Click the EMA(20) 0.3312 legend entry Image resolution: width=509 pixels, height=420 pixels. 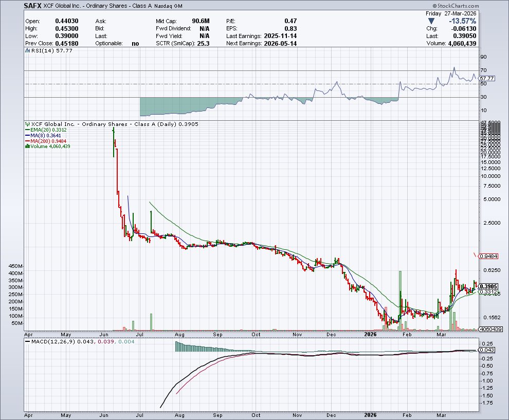click(48, 130)
